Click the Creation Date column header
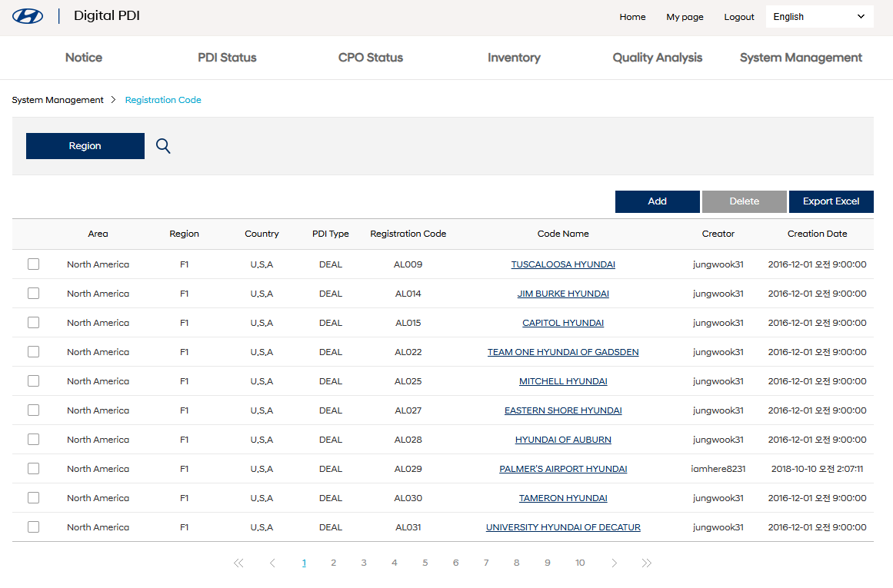 [x=818, y=234]
